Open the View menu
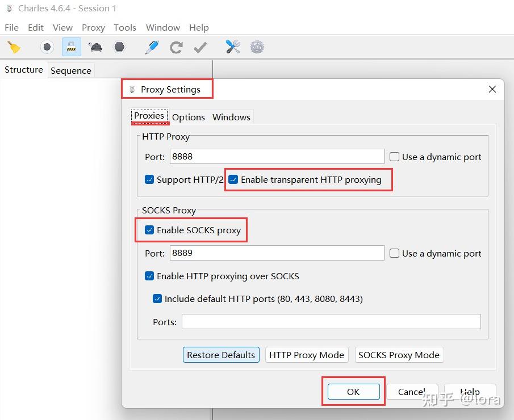This screenshot has height=420, width=514. pyautogui.click(x=62, y=27)
